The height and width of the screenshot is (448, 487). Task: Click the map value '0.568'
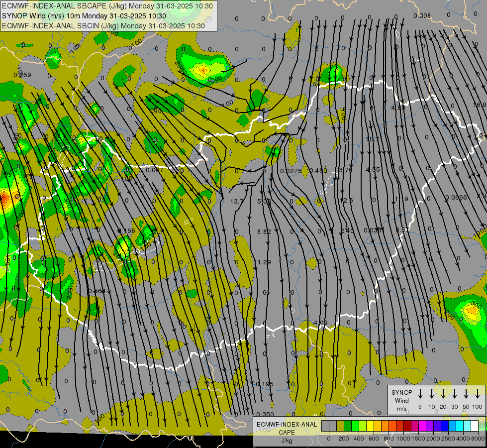click(x=97, y=291)
